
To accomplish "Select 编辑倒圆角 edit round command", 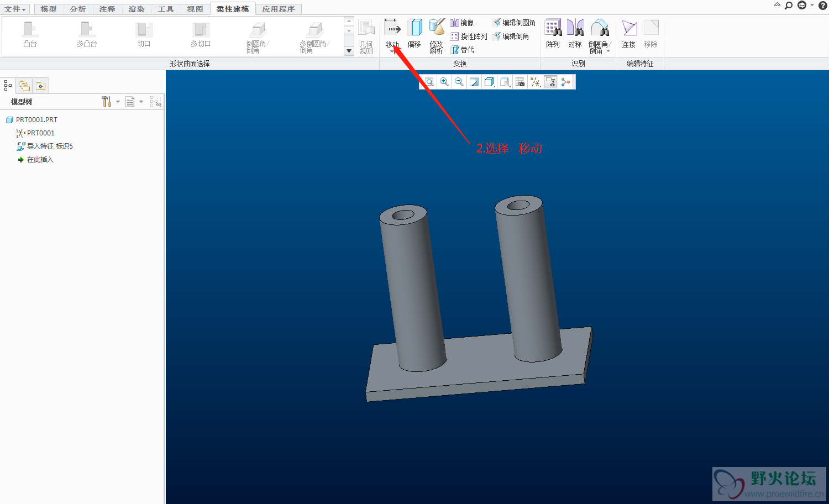I will [514, 23].
